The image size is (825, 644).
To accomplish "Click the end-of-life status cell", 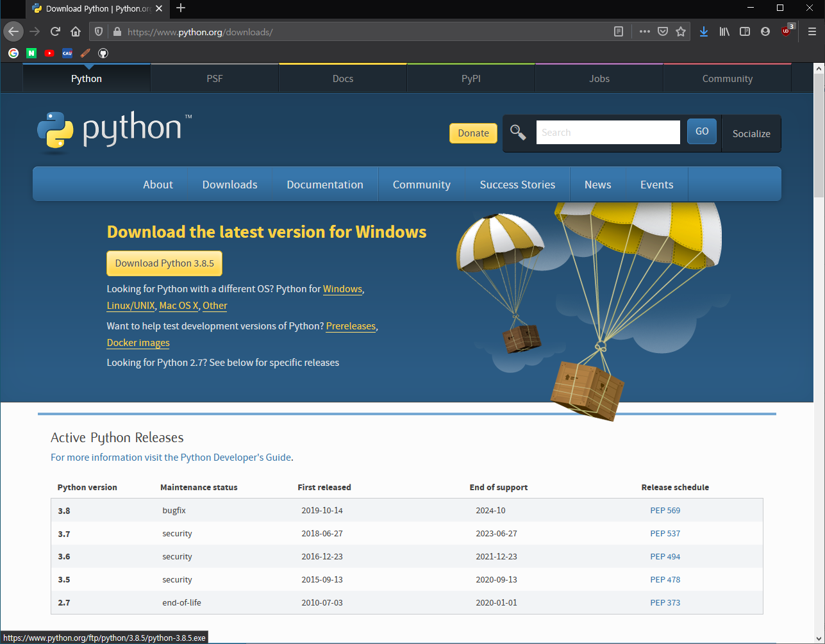I will (181, 603).
